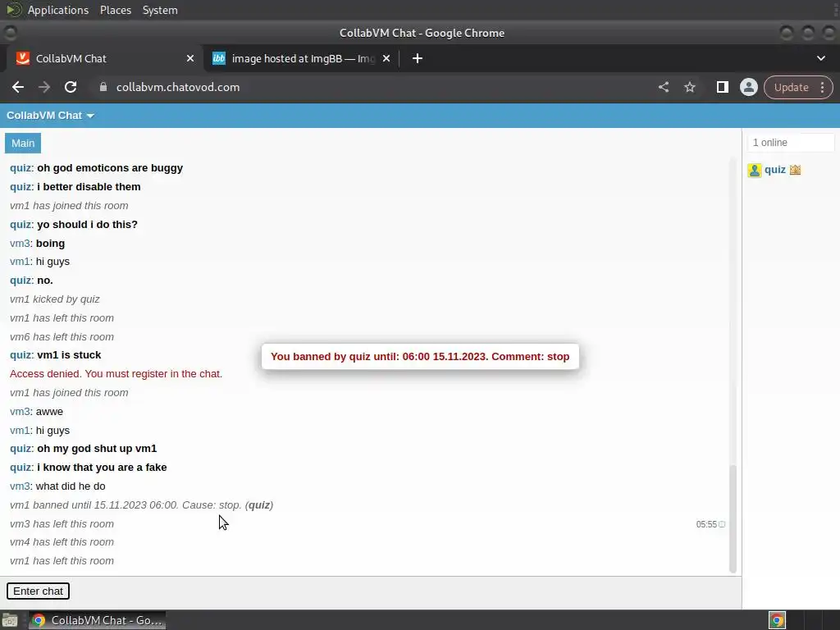
Task: Click quiz name in 'shut up vm1' message
Action: pyautogui.click(x=21, y=449)
